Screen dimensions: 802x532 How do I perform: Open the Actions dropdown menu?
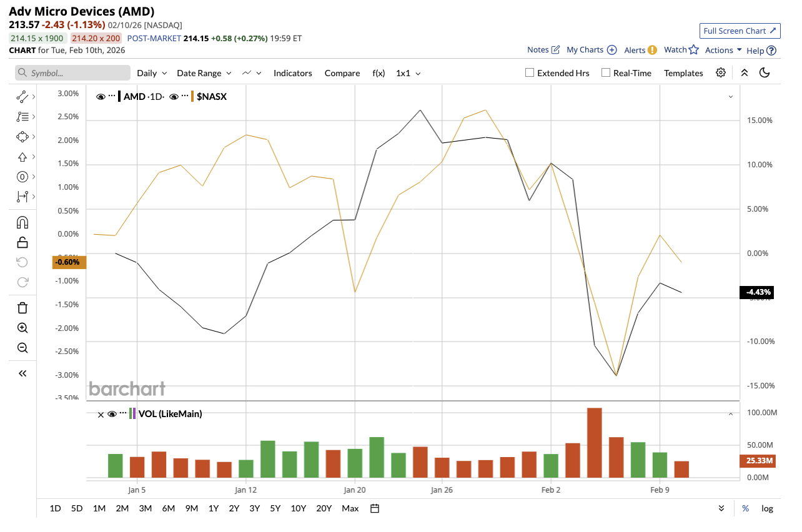[723, 50]
